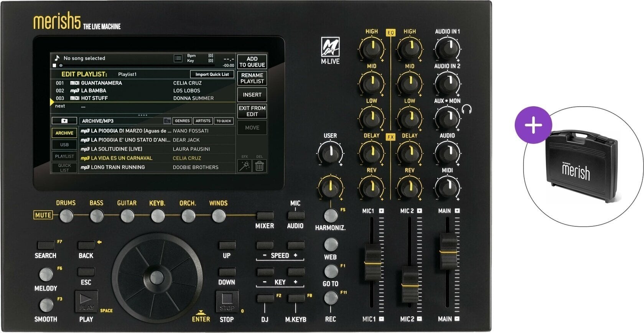Image resolution: width=644 pixels, height=333 pixels.
Task: Select the USB source tab
Action: 64,145
